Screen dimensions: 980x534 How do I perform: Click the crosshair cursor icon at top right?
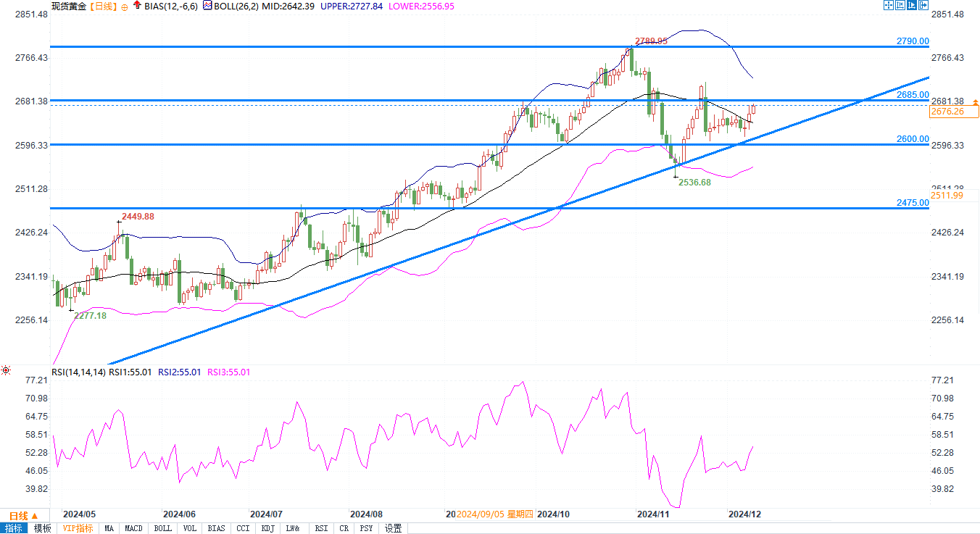[888, 5]
